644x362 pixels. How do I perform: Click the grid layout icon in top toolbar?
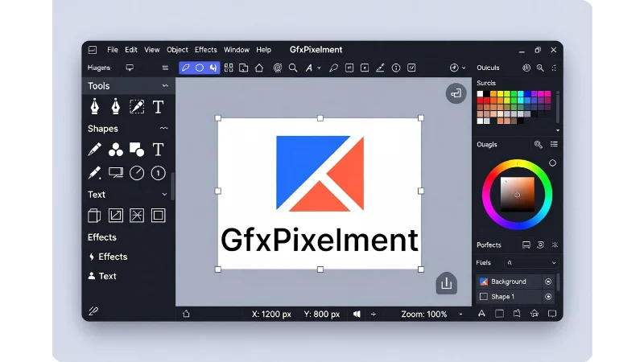click(229, 68)
